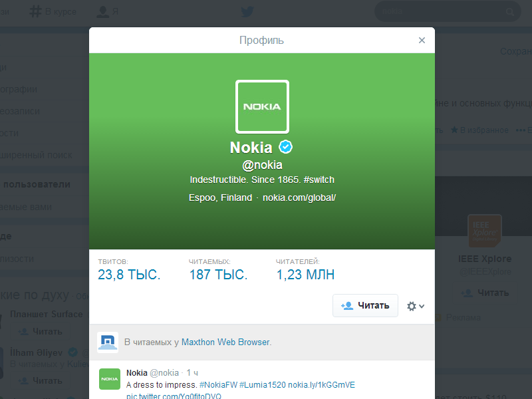Click the Espoo, Finland location text
532x399 pixels.
[221, 198]
